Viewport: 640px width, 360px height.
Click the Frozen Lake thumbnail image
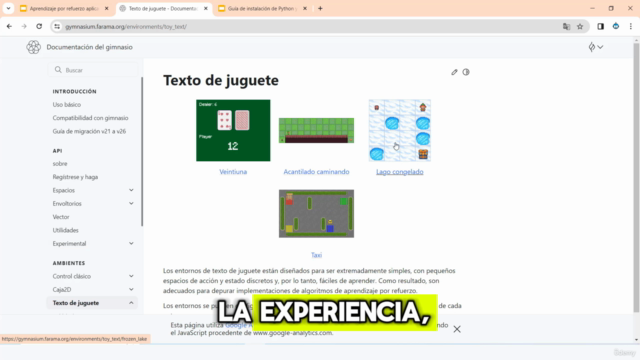(400, 130)
